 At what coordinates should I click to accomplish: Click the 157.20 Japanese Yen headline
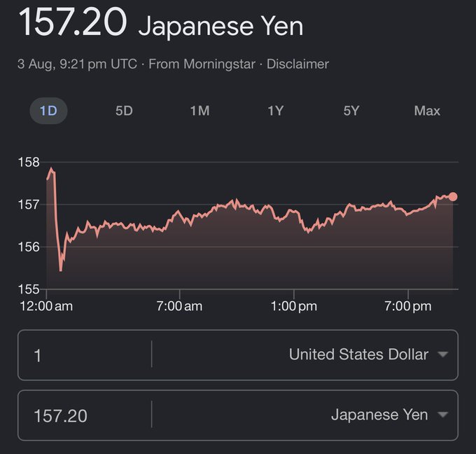tap(160, 23)
